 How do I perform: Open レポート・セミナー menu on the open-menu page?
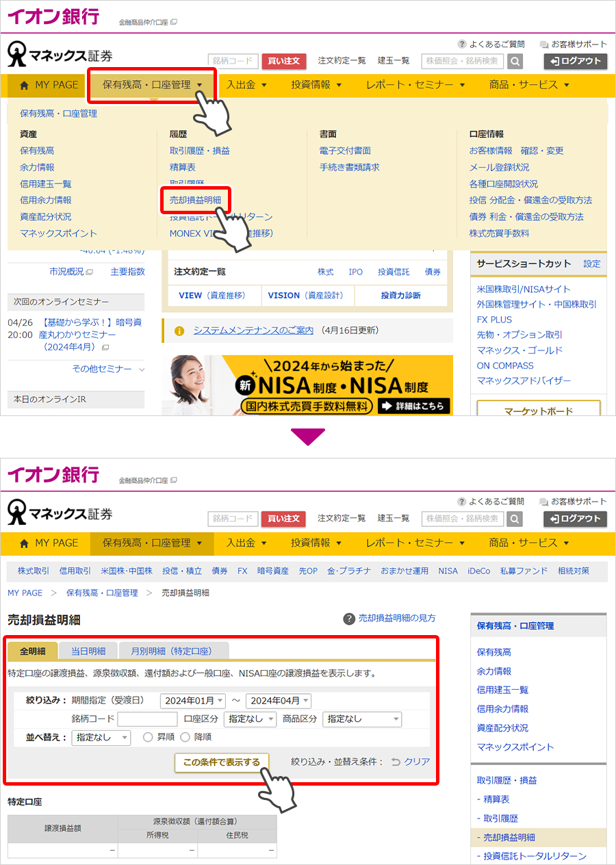[x=415, y=86]
